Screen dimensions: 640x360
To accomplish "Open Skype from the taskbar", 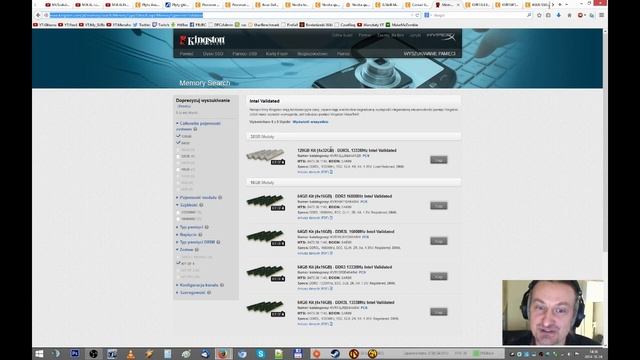I will pyautogui.click(x=260, y=354).
